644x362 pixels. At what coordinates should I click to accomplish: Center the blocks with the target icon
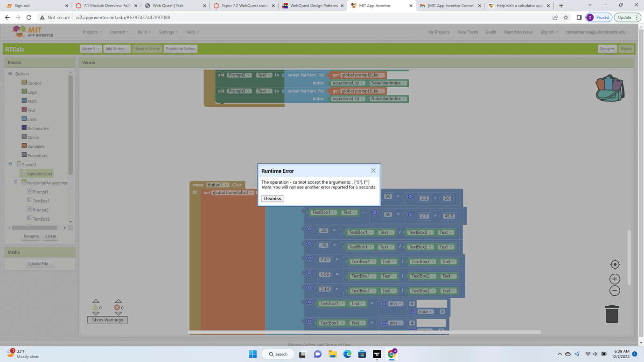coord(615,264)
